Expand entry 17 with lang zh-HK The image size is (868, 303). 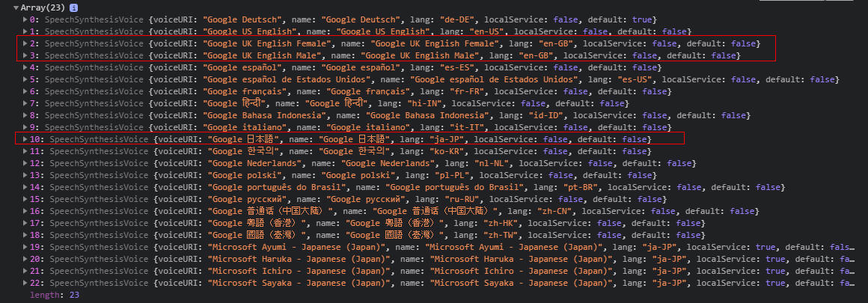(x=25, y=223)
